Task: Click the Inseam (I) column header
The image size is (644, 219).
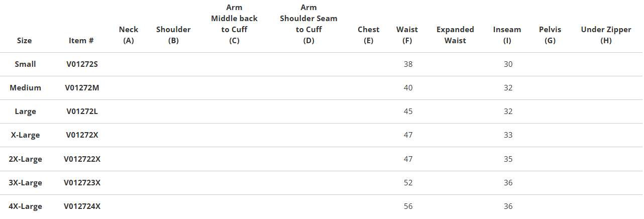Action: [507, 35]
